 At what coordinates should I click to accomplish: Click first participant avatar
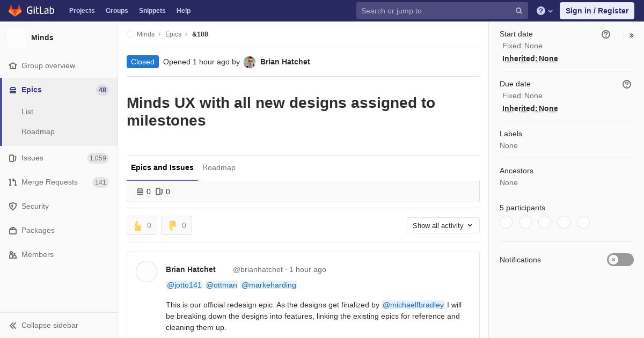[x=506, y=222]
